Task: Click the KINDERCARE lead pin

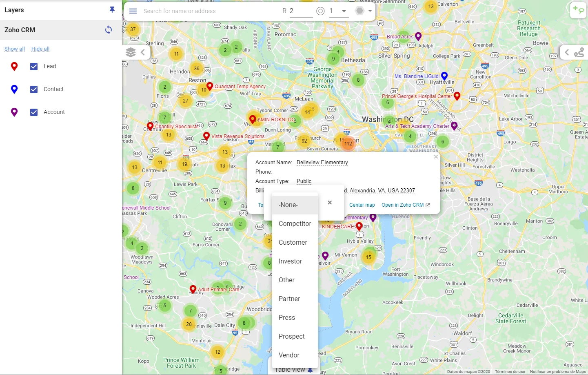Action: point(359,226)
